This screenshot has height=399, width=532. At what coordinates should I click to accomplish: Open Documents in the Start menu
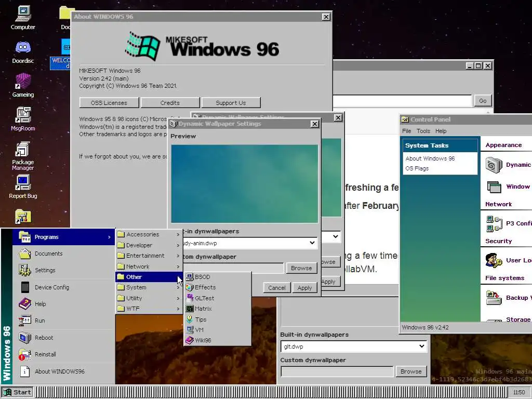[x=63, y=254]
